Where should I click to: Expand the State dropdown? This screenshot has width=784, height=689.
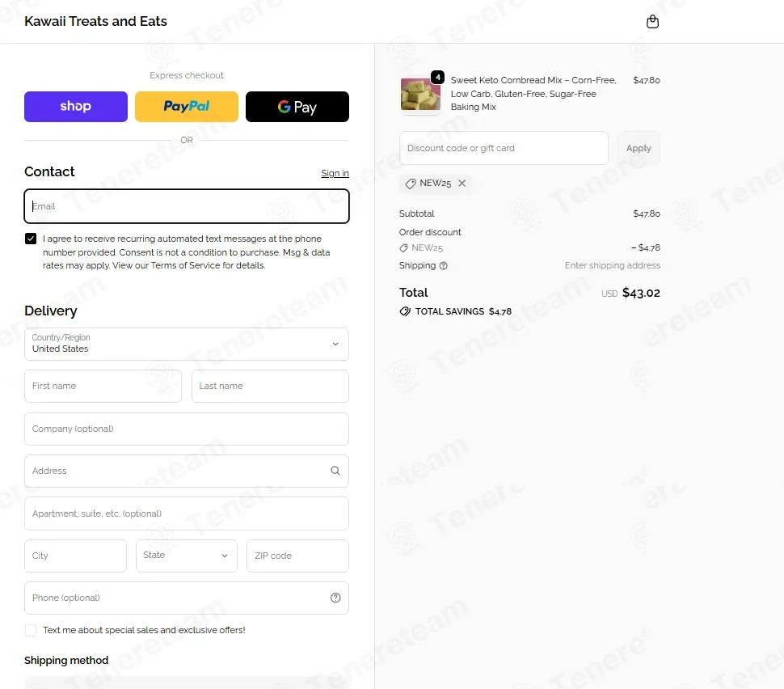click(187, 556)
